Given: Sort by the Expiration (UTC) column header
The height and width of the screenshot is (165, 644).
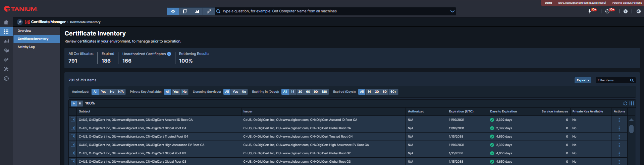Looking at the screenshot, I should pyautogui.click(x=461, y=111).
